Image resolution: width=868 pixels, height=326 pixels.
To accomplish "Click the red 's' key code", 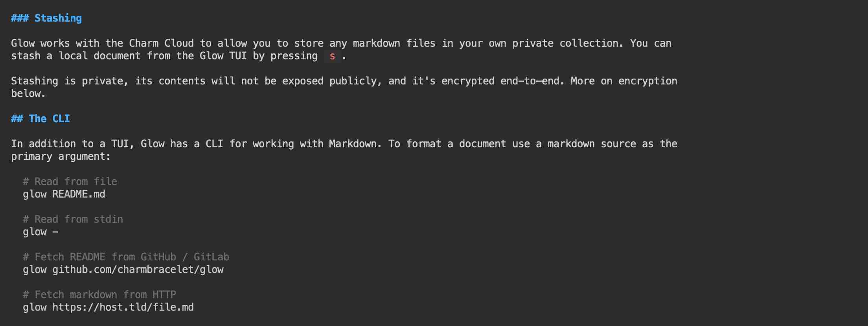I will [332, 56].
